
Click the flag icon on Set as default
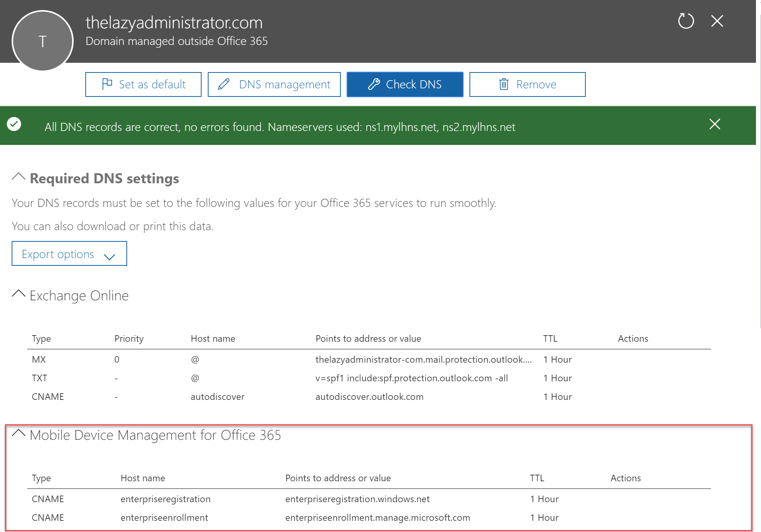[107, 84]
